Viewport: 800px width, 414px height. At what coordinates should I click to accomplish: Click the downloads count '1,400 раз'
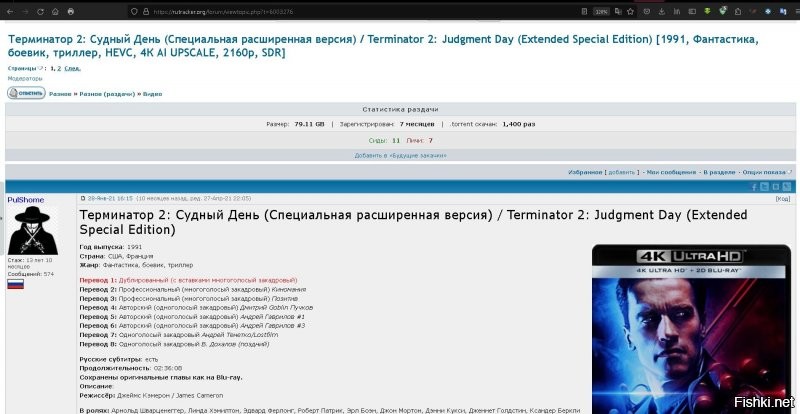(x=519, y=124)
